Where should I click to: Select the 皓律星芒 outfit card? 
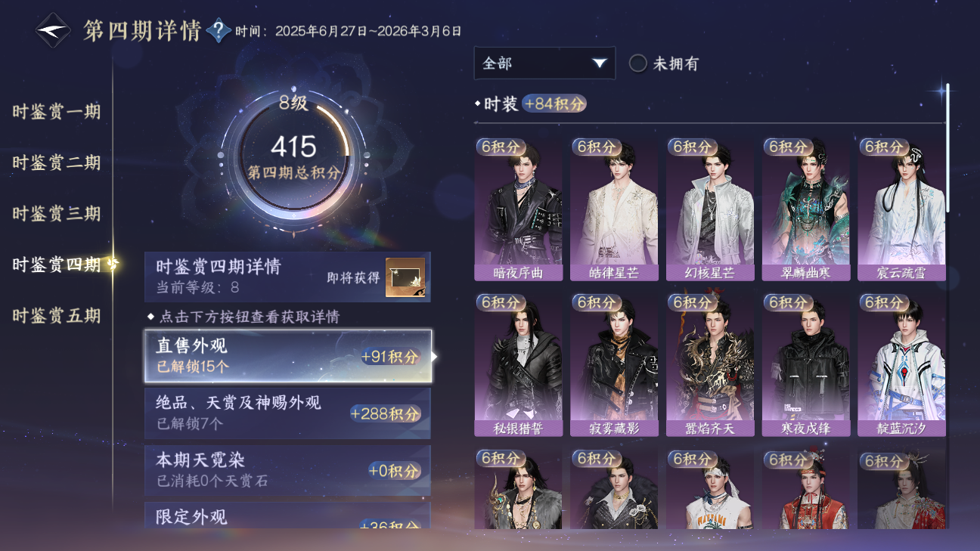614,209
